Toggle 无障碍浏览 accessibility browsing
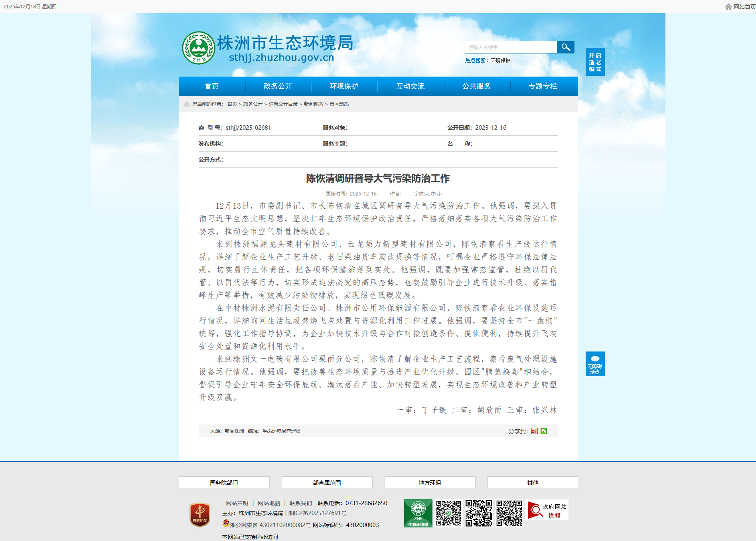Image resolution: width=756 pixels, height=541 pixels. pyautogui.click(x=595, y=364)
